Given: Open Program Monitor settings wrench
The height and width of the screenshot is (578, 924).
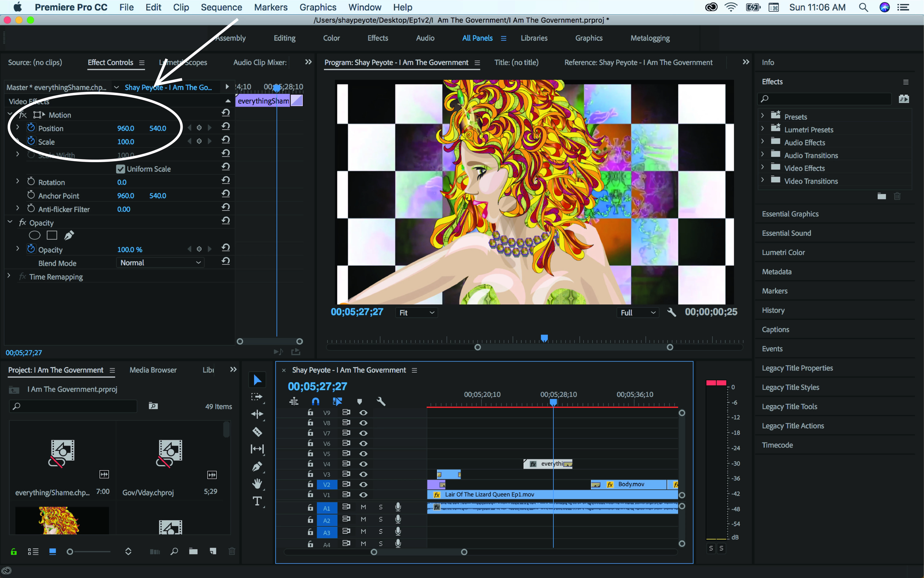Looking at the screenshot, I should (671, 312).
